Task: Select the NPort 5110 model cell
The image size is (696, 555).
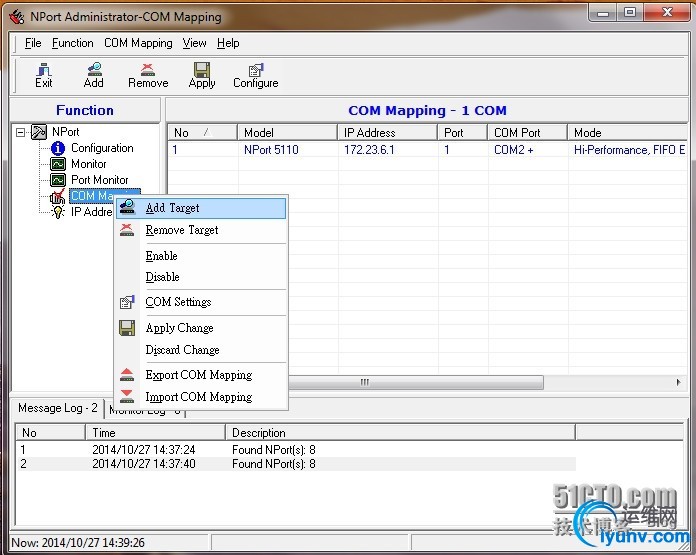Action: pos(271,150)
